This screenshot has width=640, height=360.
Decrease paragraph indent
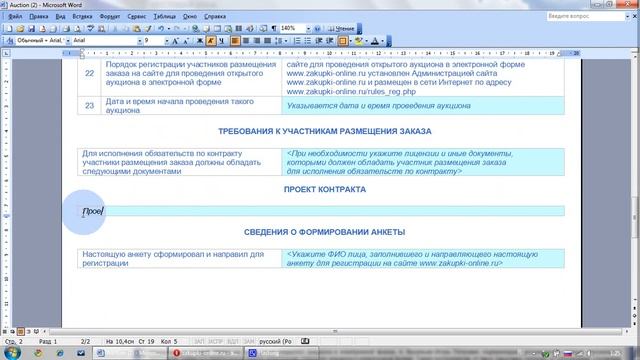[x=319, y=40]
